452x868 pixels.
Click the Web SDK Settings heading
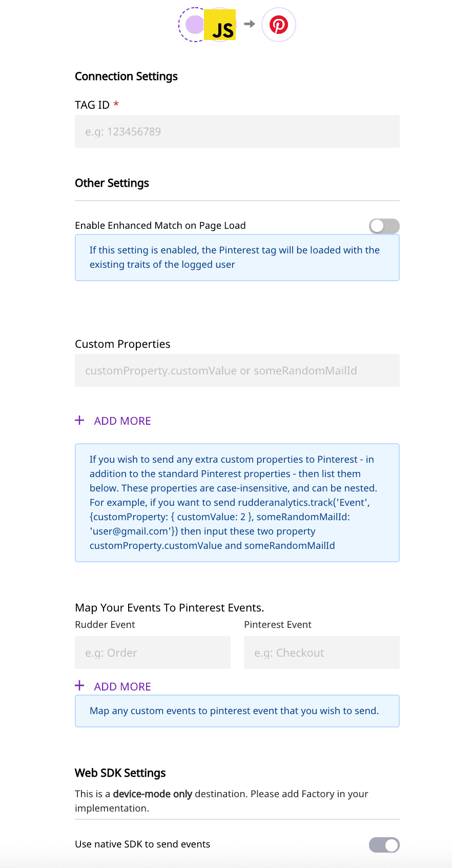click(120, 773)
